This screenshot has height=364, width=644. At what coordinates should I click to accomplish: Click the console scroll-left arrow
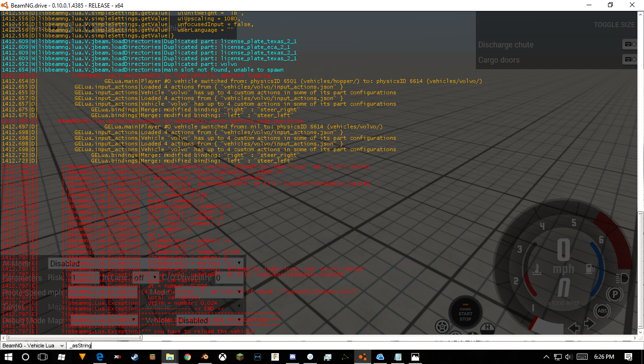click(x=3, y=338)
